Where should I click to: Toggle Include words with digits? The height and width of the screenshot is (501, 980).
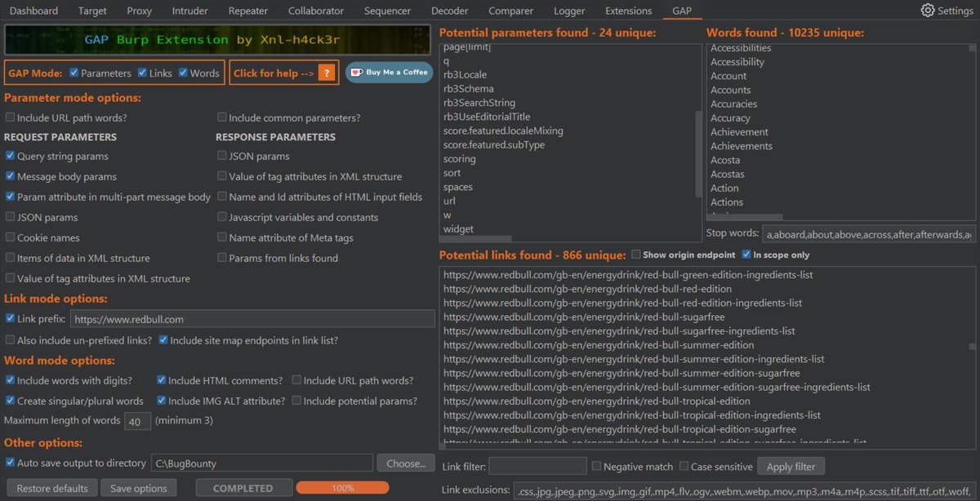pos(10,380)
